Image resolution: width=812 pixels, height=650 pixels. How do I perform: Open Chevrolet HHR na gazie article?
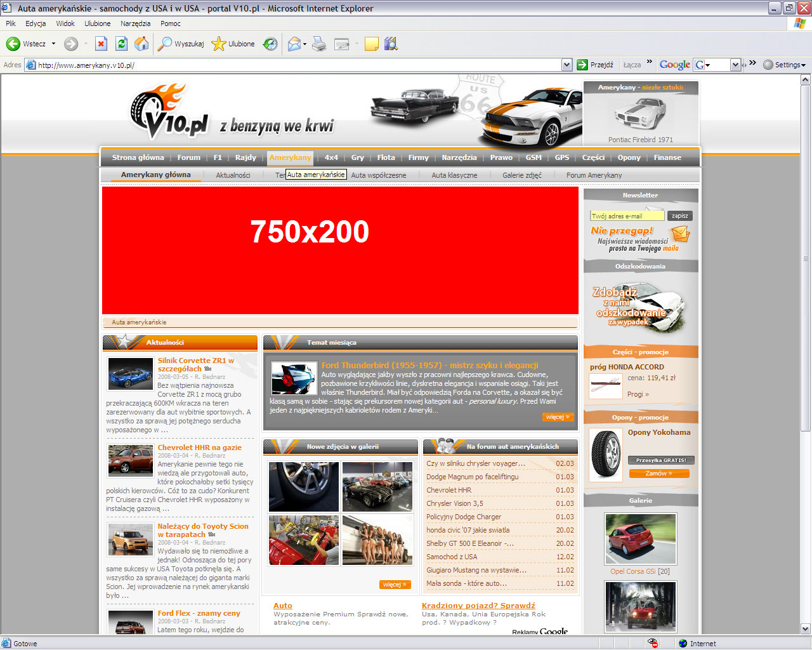pyautogui.click(x=199, y=448)
